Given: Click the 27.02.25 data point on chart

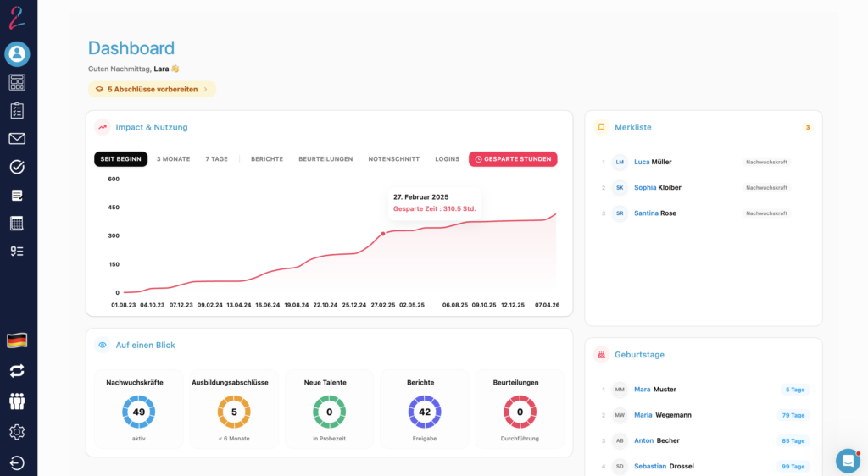Looking at the screenshot, I should (x=382, y=234).
